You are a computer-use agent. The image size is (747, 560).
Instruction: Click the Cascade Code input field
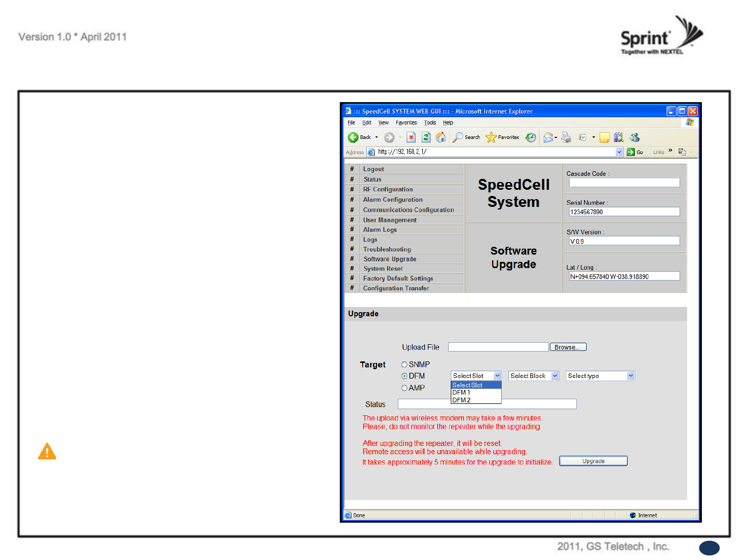(x=624, y=183)
